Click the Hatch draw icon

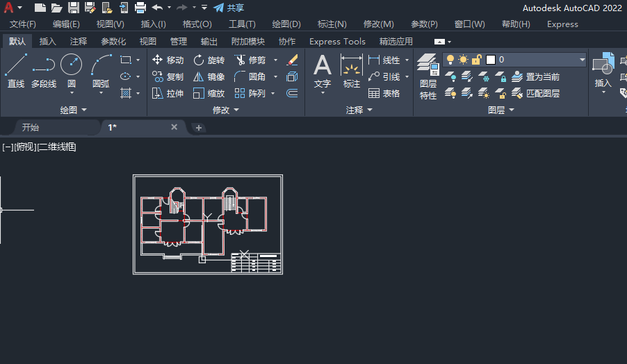[126, 93]
